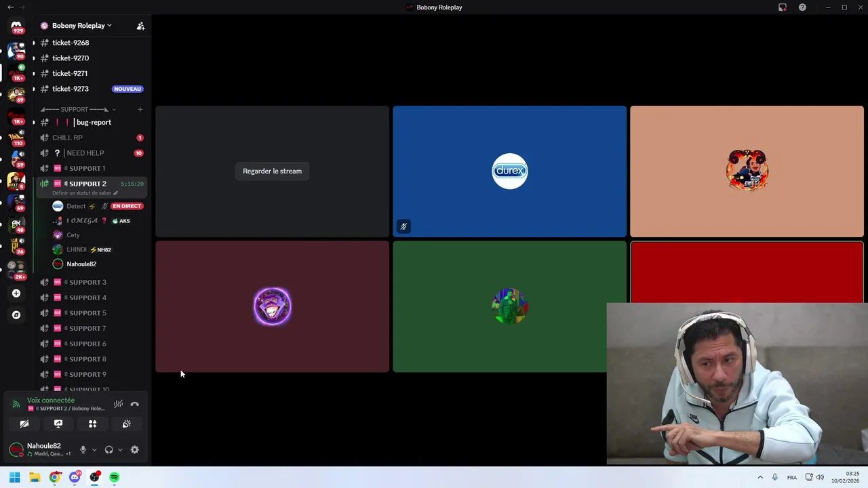Screen dimensions: 868x488
Task: Expand microphone input options arrow
Action: (94, 449)
